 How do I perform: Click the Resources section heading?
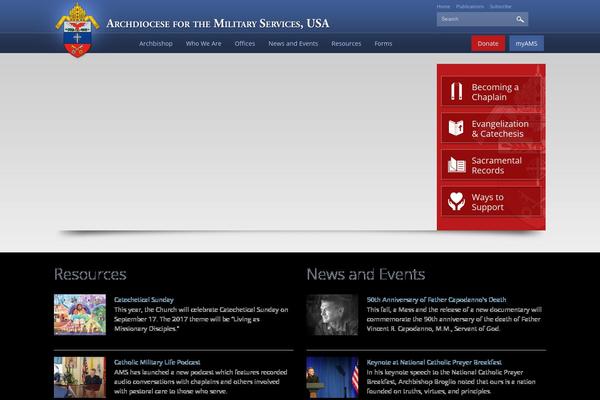[x=90, y=274]
